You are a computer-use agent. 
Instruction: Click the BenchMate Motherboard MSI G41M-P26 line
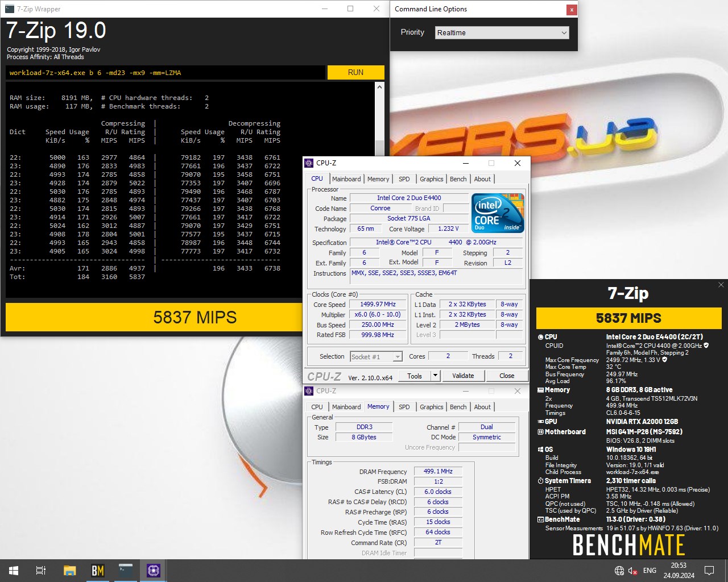tap(609, 432)
